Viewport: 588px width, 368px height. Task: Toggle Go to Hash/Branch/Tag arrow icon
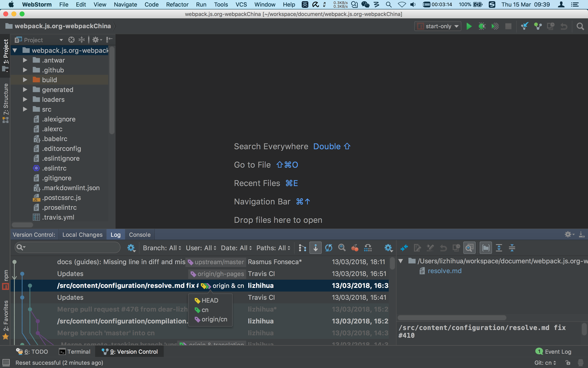tap(315, 247)
